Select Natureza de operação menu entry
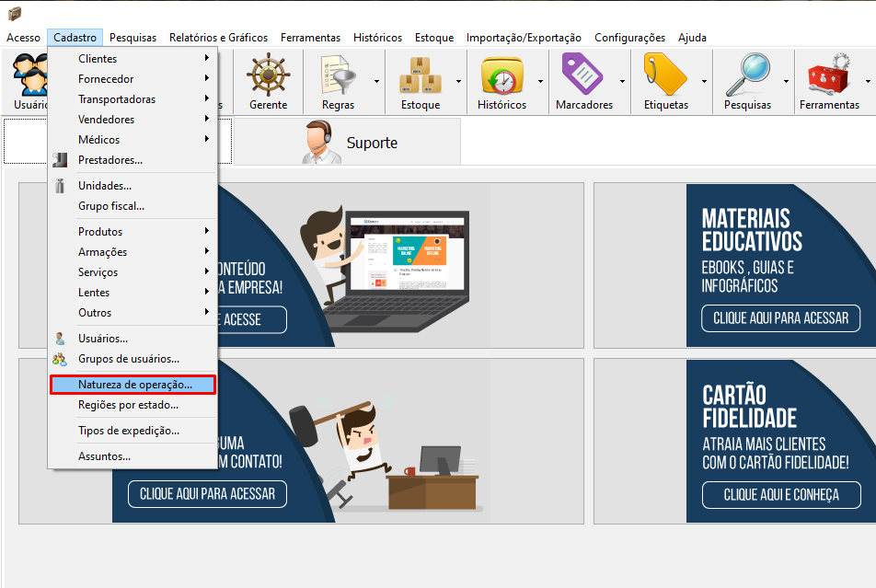Viewport: 876px width, 588px height. (x=134, y=384)
